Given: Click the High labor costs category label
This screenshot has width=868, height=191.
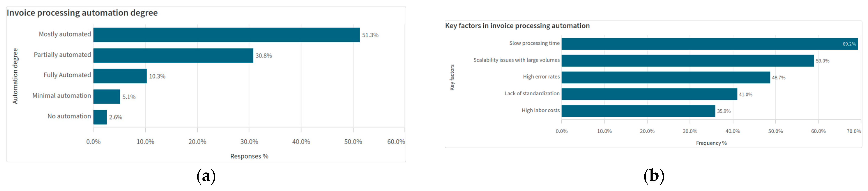Looking at the screenshot, I should click(540, 110).
